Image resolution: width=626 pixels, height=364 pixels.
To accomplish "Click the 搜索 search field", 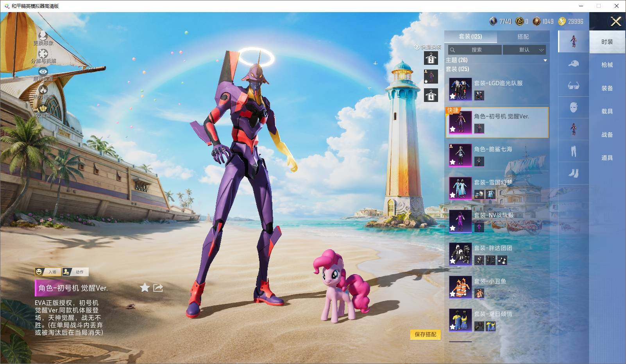I will pyautogui.click(x=475, y=50).
